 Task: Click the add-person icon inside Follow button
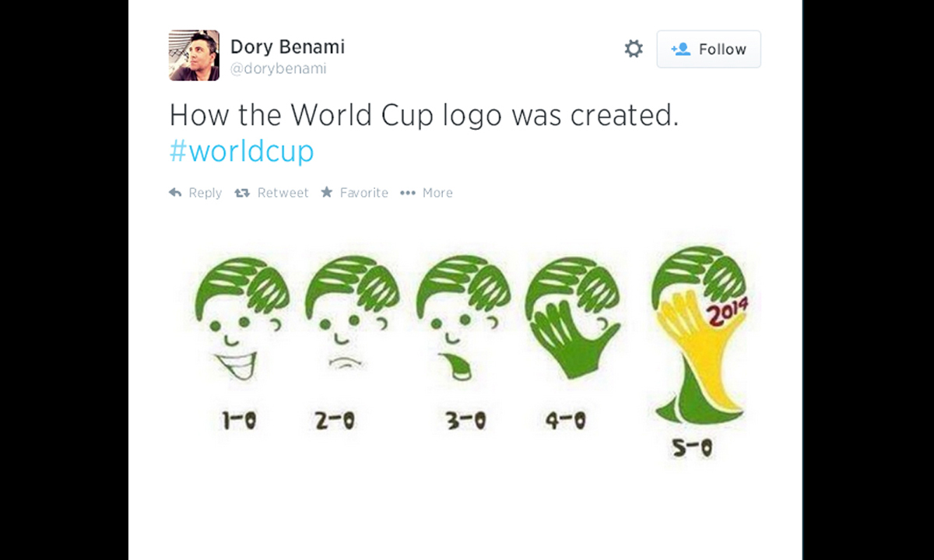pyautogui.click(x=680, y=49)
